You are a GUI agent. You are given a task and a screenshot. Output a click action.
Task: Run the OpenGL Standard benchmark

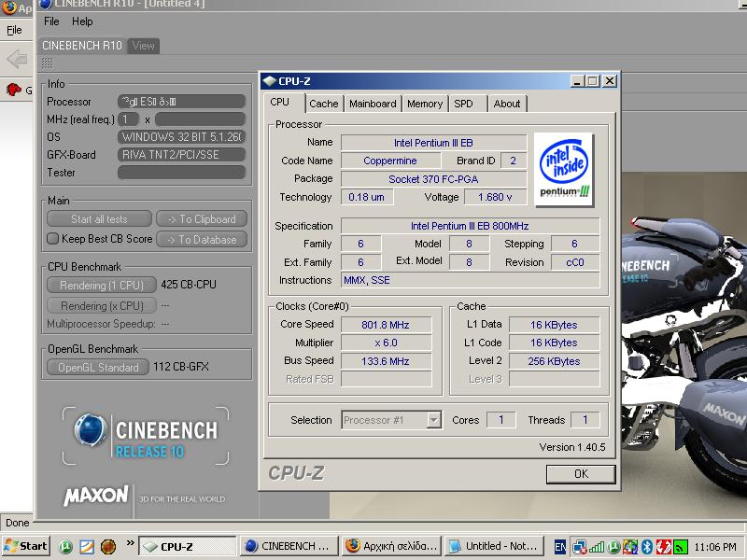98,367
